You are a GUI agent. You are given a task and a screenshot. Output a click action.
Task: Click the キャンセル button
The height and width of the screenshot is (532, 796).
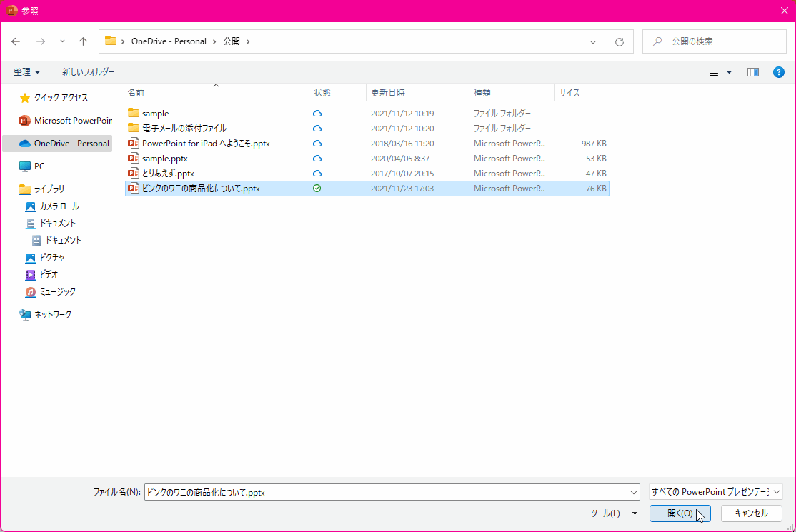click(x=751, y=513)
